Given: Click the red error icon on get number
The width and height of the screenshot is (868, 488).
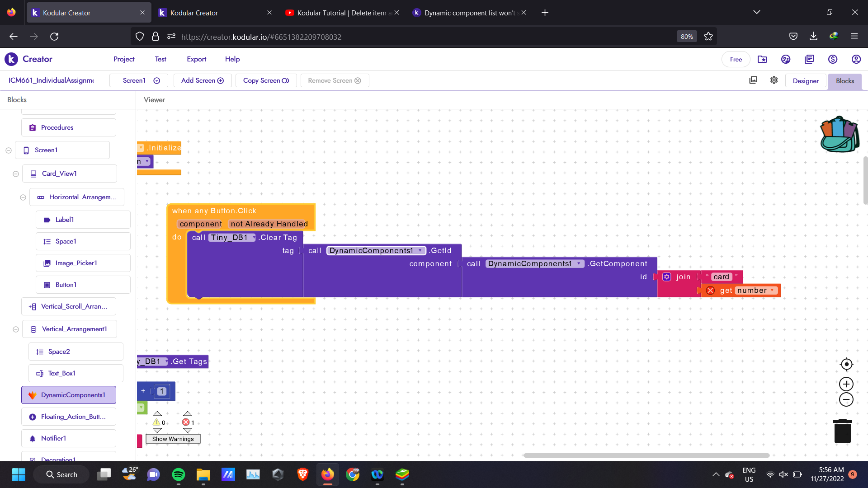Looking at the screenshot, I should coord(710,291).
